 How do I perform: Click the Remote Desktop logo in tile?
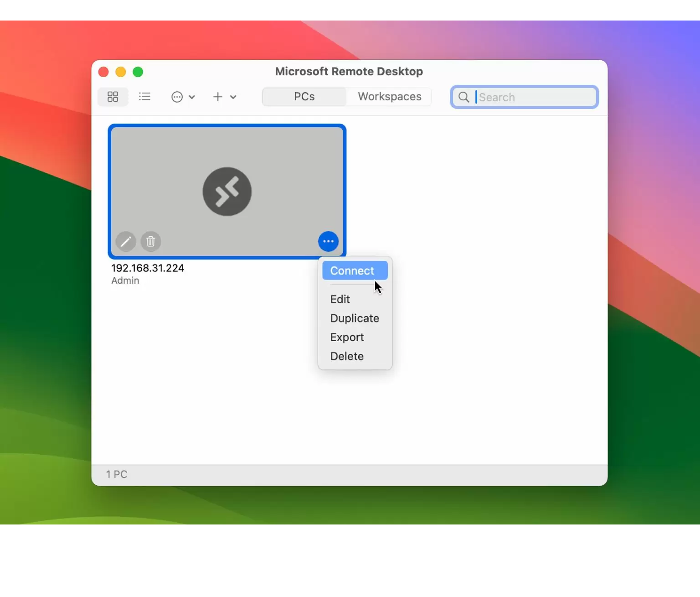(x=227, y=192)
